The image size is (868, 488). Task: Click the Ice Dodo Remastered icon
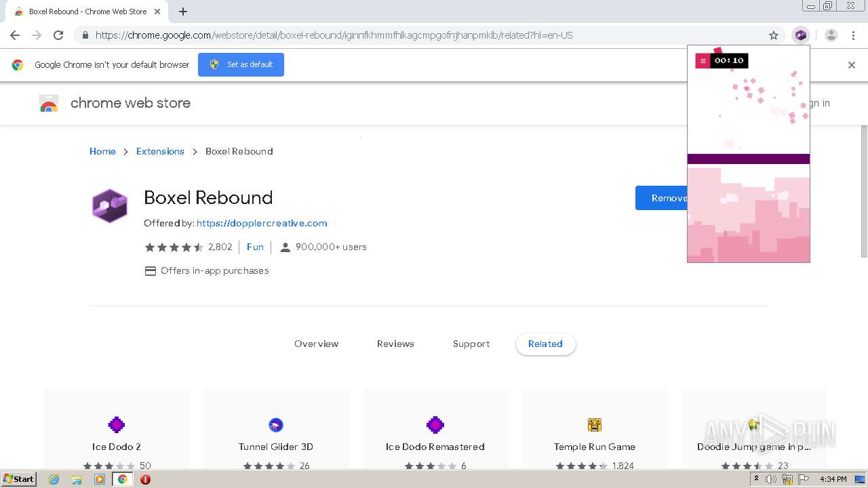435,425
